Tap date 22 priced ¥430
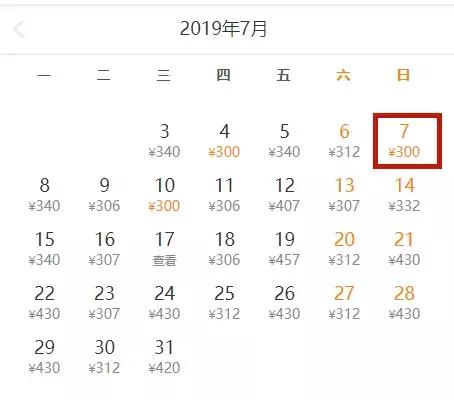This screenshot has width=454, height=400. 44,303
